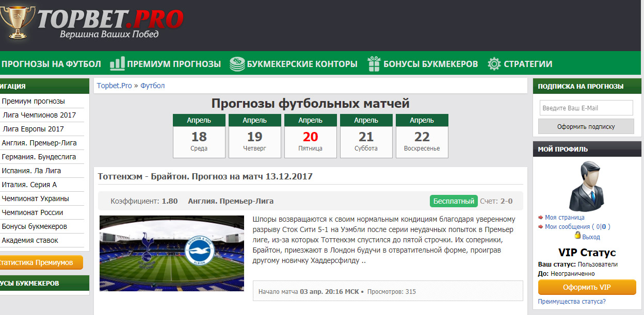Click the Topbet.Pro breadcrumb link
The image size is (644, 315).
tap(114, 86)
